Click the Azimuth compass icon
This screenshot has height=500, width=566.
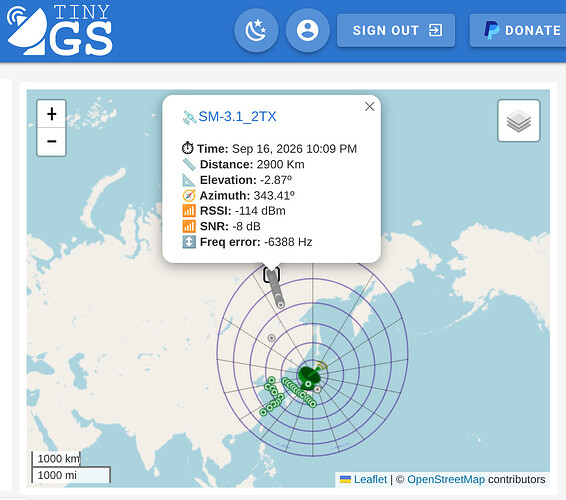pos(189,195)
